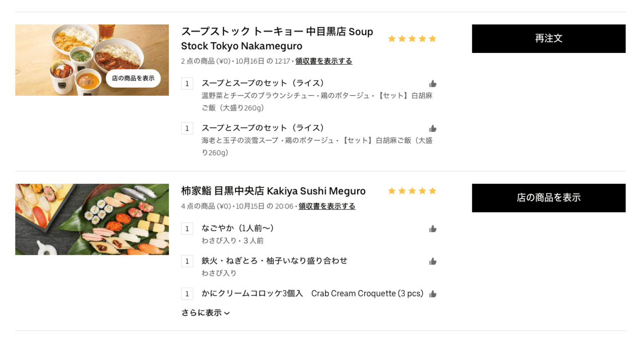Click the sushi platter thumbnail image
Image resolution: width=644 pixels, height=337 pixels.
(92, 219)
